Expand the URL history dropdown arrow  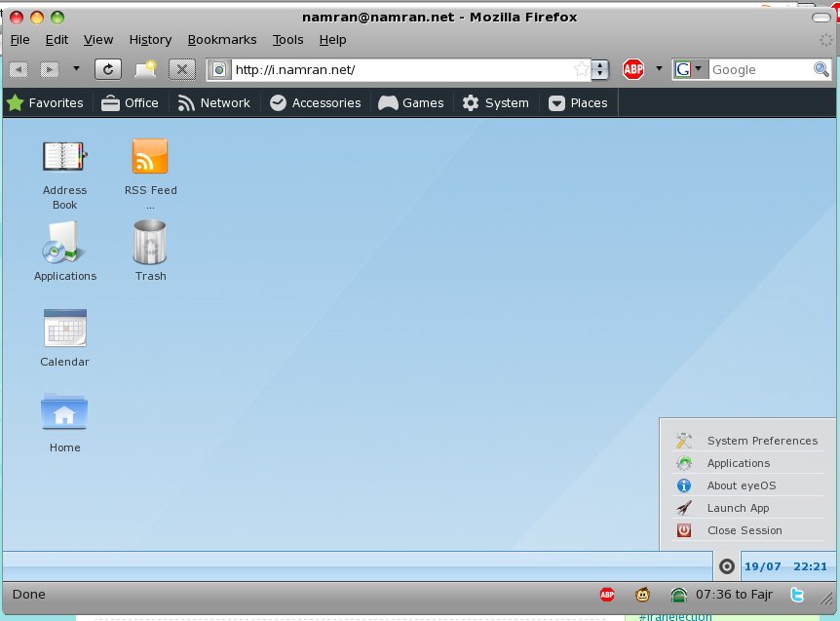click(600, 69)
